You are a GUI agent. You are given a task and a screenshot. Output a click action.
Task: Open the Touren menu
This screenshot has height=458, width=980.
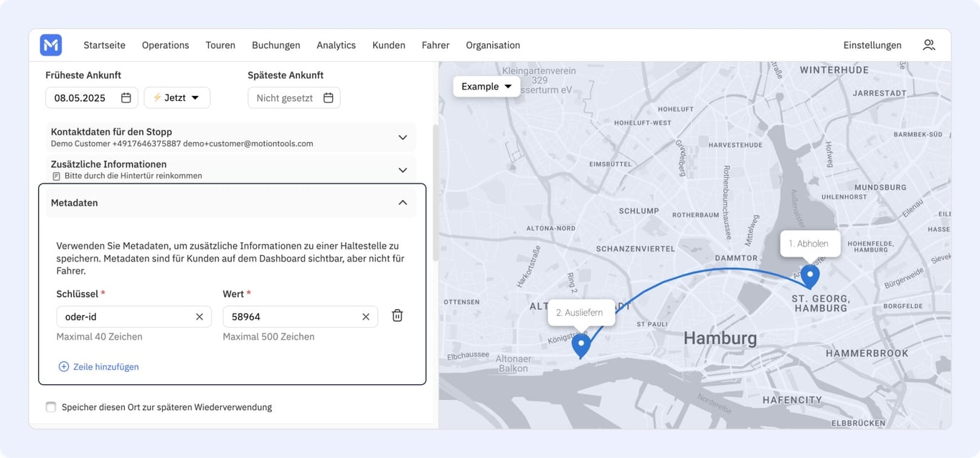coord(220,45)
